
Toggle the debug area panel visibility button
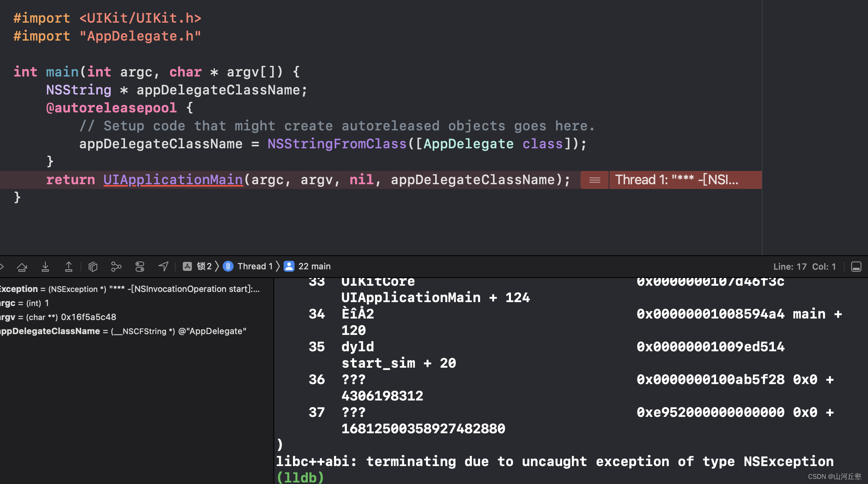[x=856, y=267]
